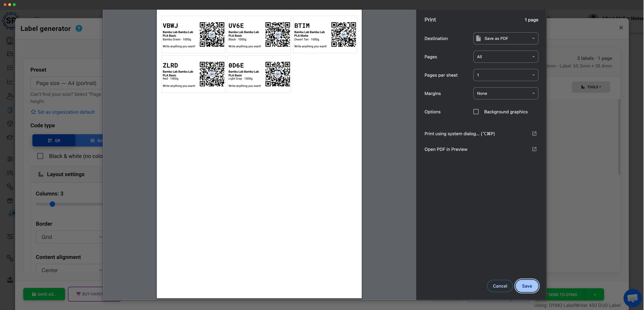Click Open PDF in Preview
The height and width of the screenshot is (310, 644).
click(x=446, y=149)
